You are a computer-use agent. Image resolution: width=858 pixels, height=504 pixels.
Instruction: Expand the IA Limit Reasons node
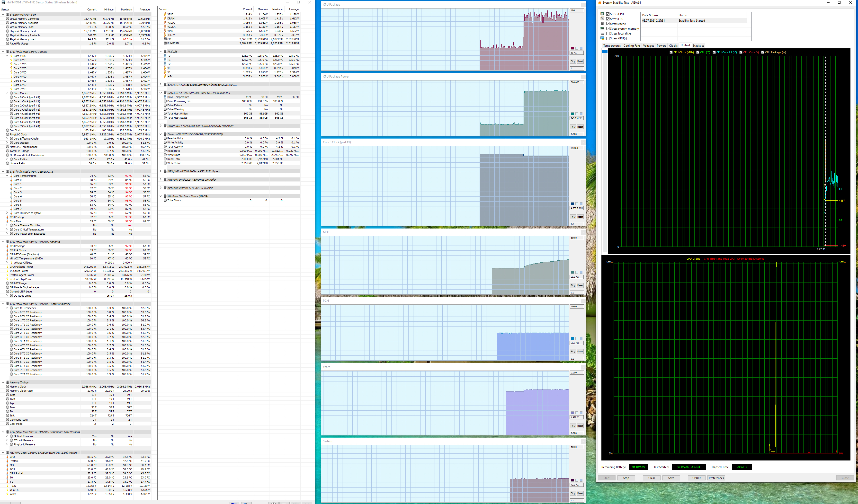7,436
